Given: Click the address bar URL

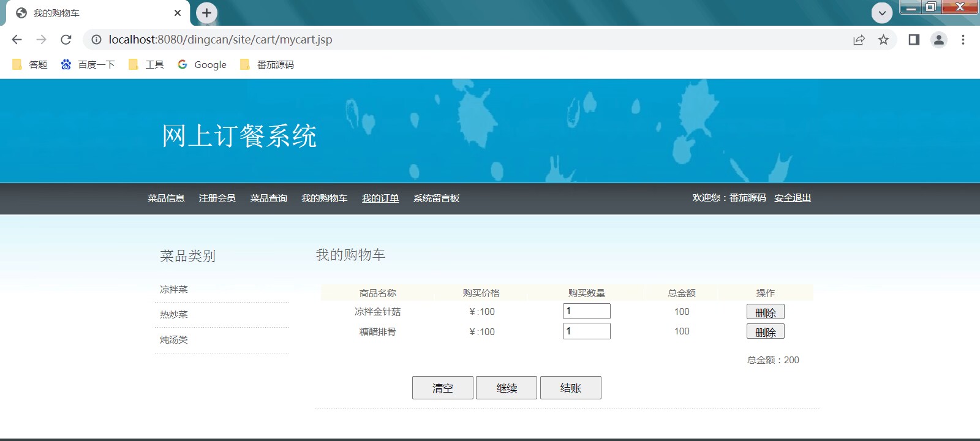Looking at the screenshot, I should click(x=221, y=40).
